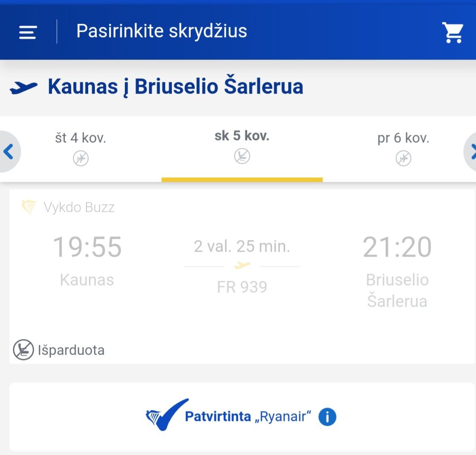This screenshot has width=476, height=455.
Task: Select the sk 5 kov. date tab
Action: [242, 136]
